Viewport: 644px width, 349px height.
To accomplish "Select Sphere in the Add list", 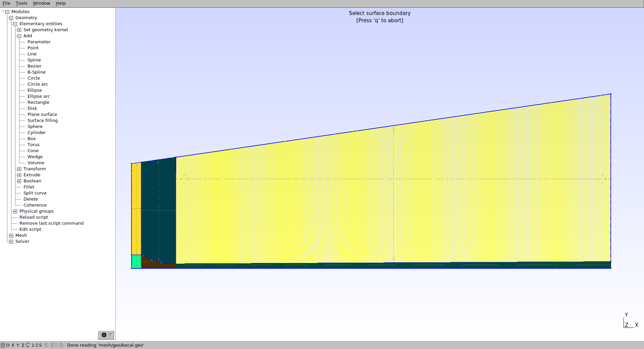I will coord(35,127).
